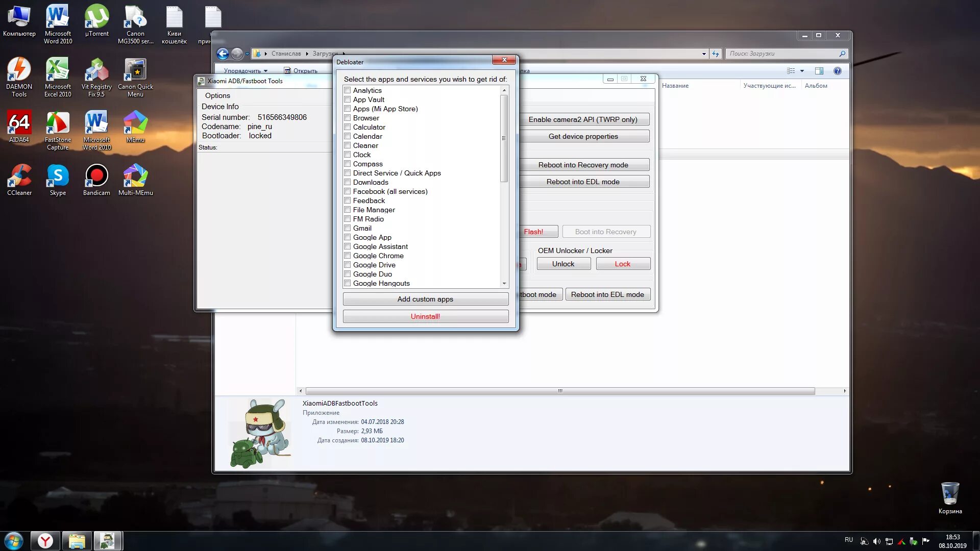
Task: Click the Explorer help question-mark icon
Action: click(837, 71)
